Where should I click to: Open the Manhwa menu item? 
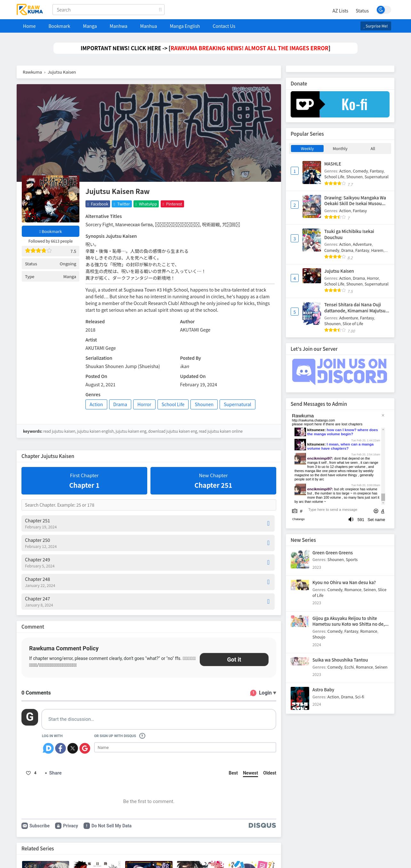tap(118, 26)
